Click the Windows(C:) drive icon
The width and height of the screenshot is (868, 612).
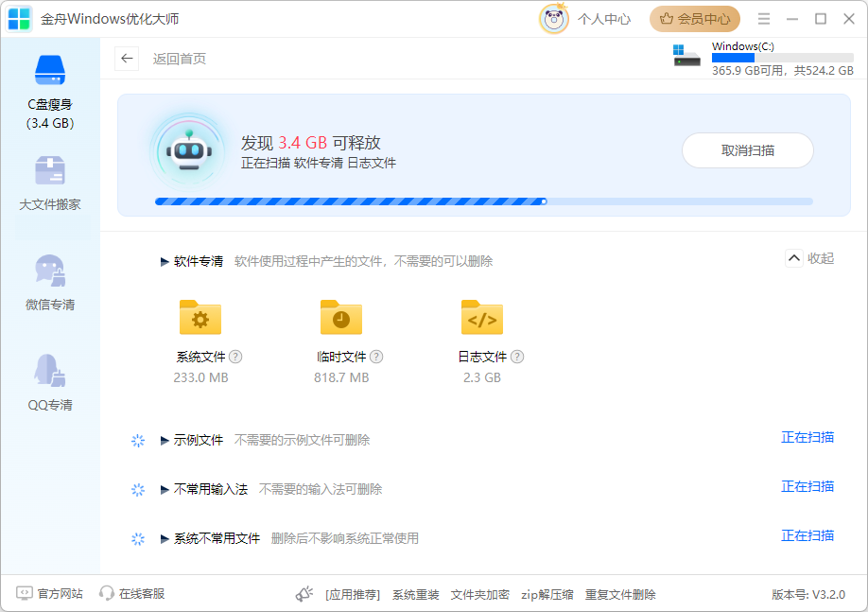[x=686, y=55]
